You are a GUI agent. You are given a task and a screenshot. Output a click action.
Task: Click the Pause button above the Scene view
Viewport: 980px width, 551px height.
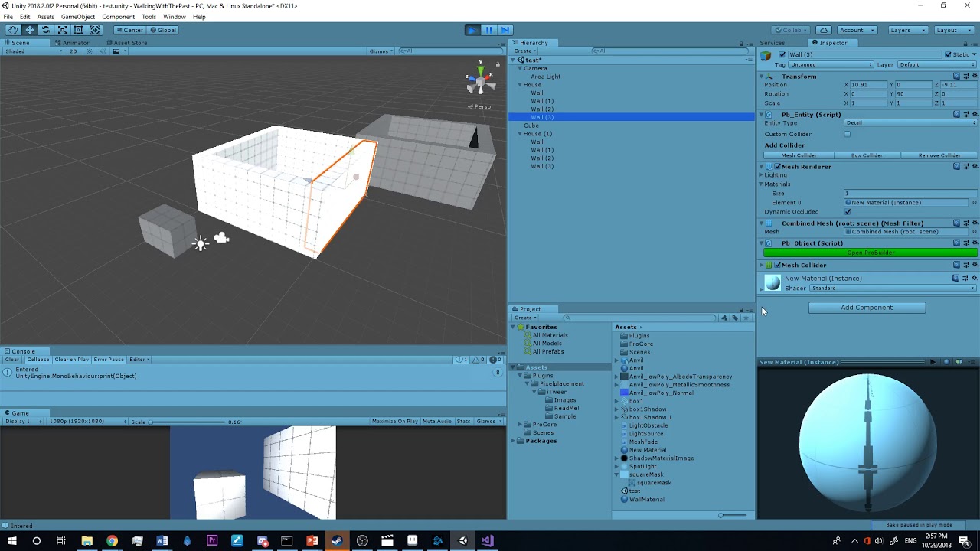coord(489,30)
